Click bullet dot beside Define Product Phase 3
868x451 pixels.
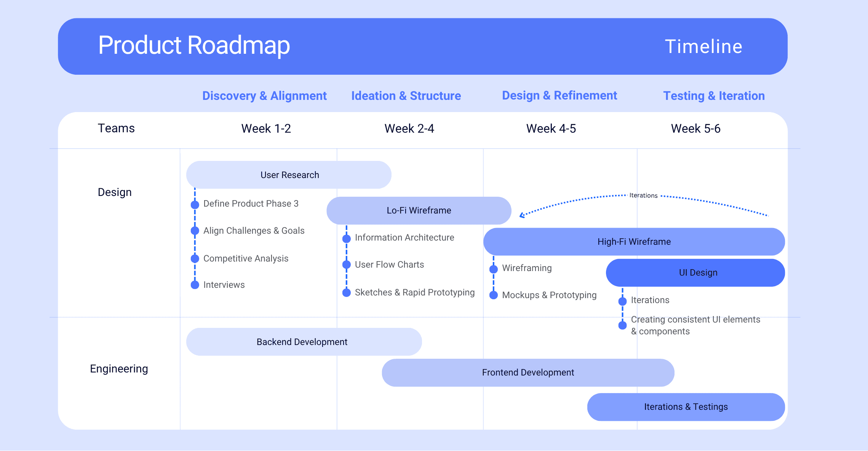[195, 205]
